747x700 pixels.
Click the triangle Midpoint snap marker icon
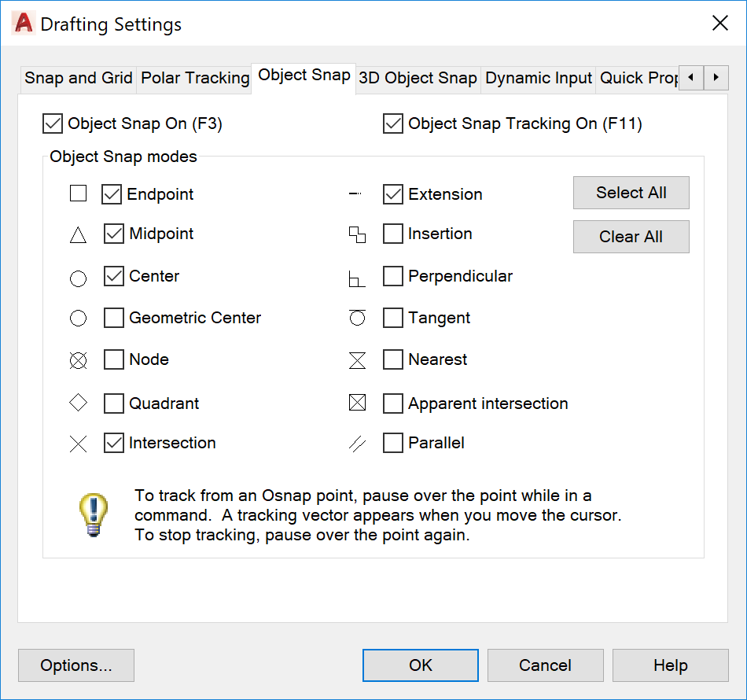pyautogui.click(x=78, y=235)
